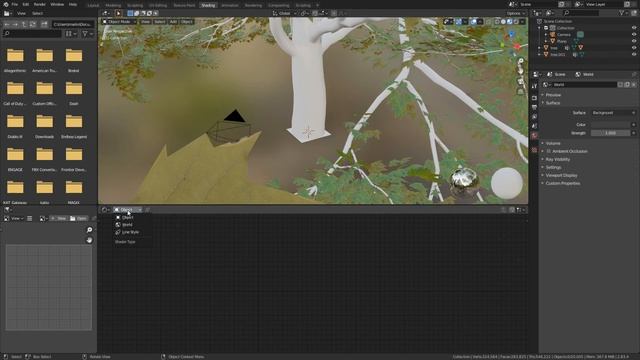Click the image editor pan hand icon
This screenshot has height=360, width=640.
[89, 240]
